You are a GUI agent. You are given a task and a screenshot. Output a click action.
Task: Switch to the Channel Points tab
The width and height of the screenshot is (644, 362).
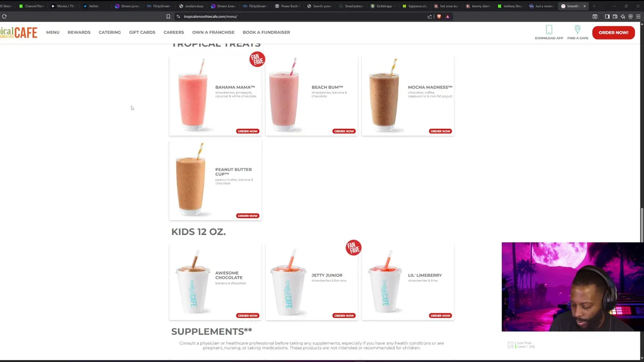(31, 6)
